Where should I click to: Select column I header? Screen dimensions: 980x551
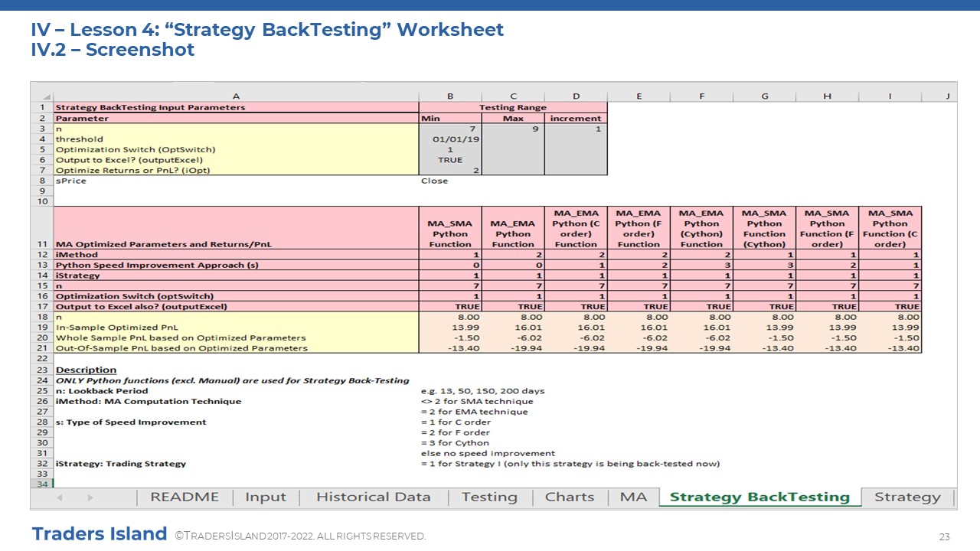[x=890, y=96]
